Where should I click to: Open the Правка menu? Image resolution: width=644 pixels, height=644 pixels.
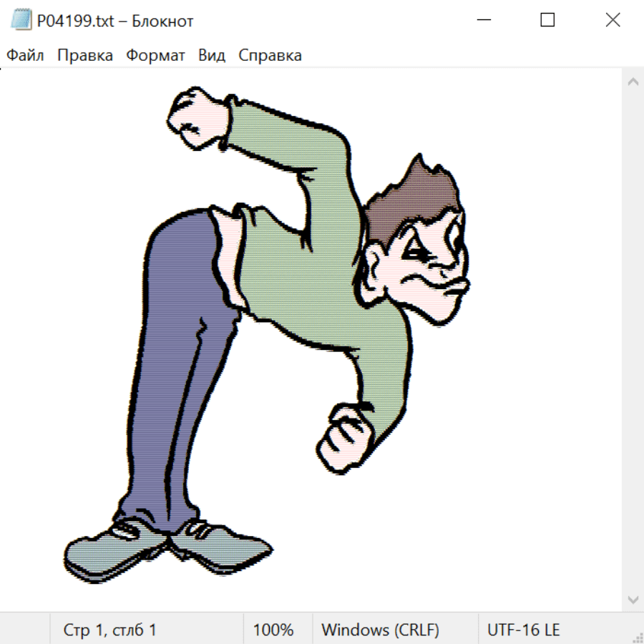click(x=85, y=56)
